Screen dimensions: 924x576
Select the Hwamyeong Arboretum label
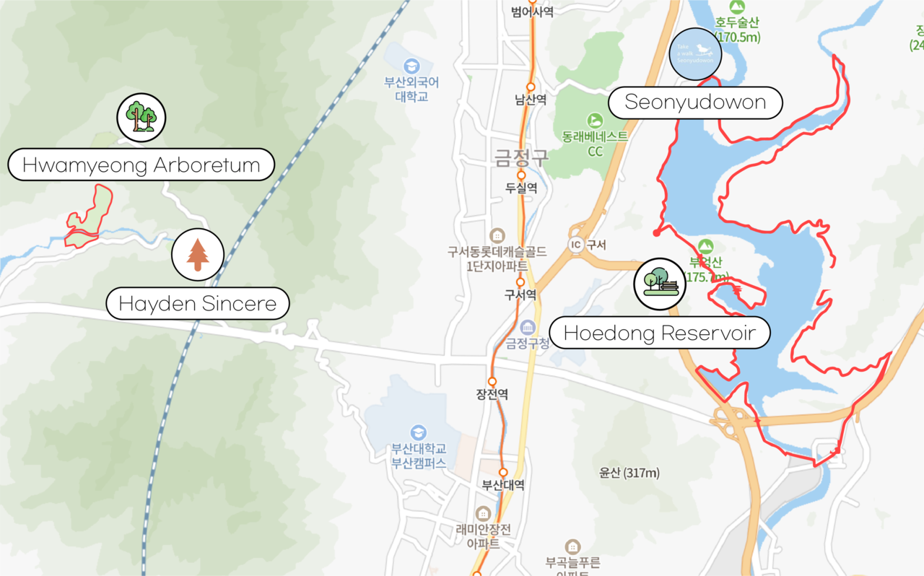(141, 165)
